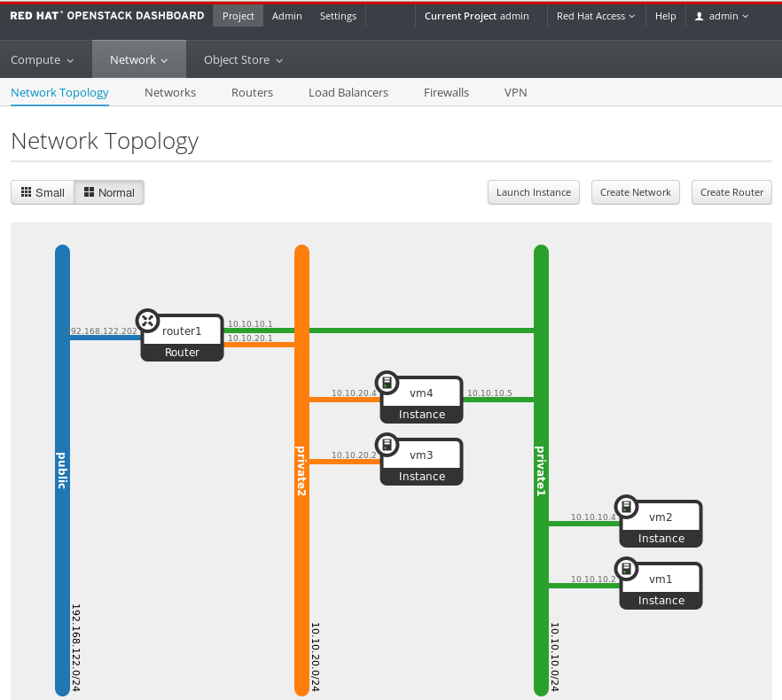Click the Router type label under router1
782x700 pixels.
tap(182, 352)
